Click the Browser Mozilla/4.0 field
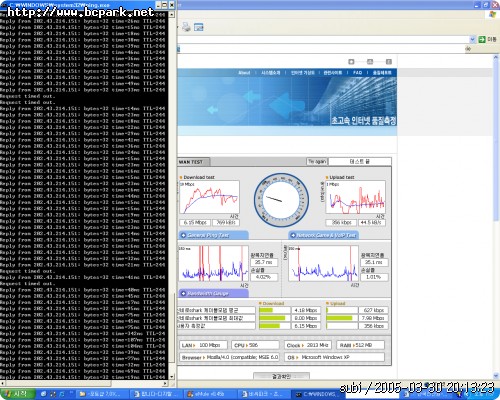Viewport: 500px width, 400px height. coord(229,357)
